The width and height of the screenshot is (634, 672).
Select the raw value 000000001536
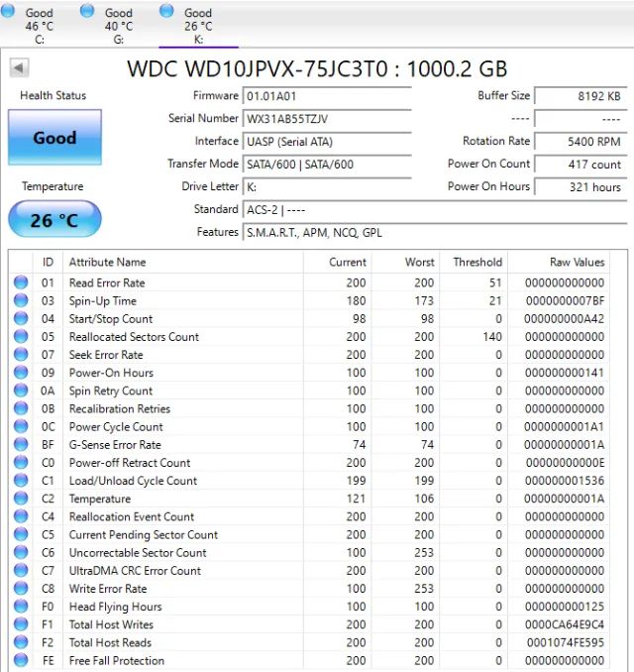click(x=565, y=481)
